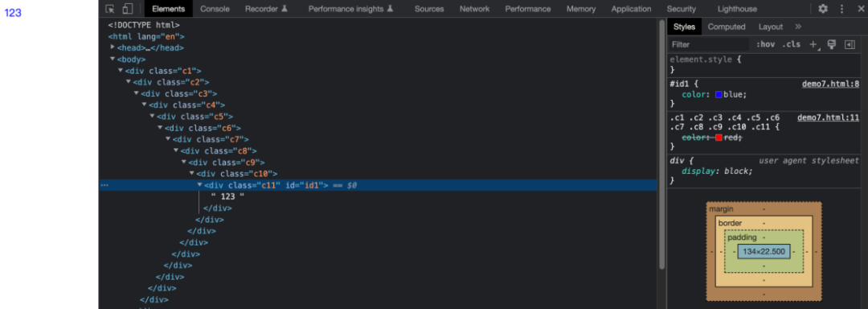The height and width of the screenshot is (309, 868).
Task: Select the Layout sub-tab
Action: coord(771,27)
